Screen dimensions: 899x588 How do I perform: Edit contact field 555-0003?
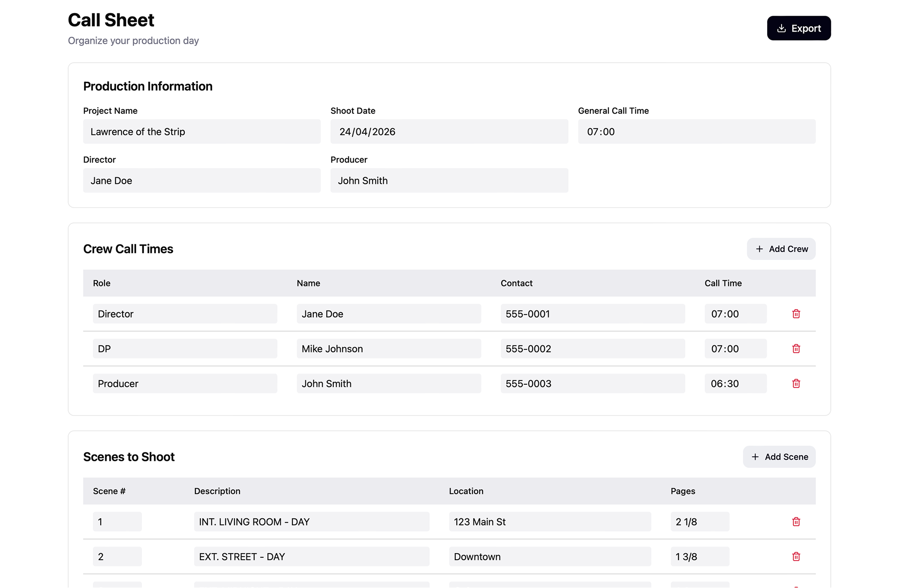592,383
